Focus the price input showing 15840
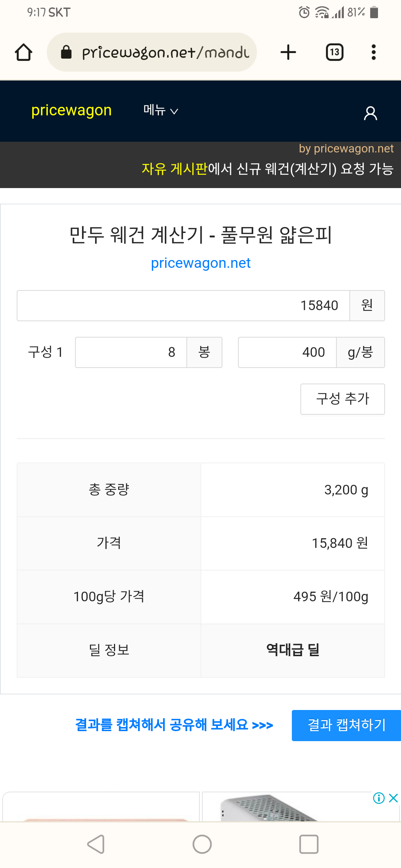Screen dimensions: 401x868 tap(183, 306)
